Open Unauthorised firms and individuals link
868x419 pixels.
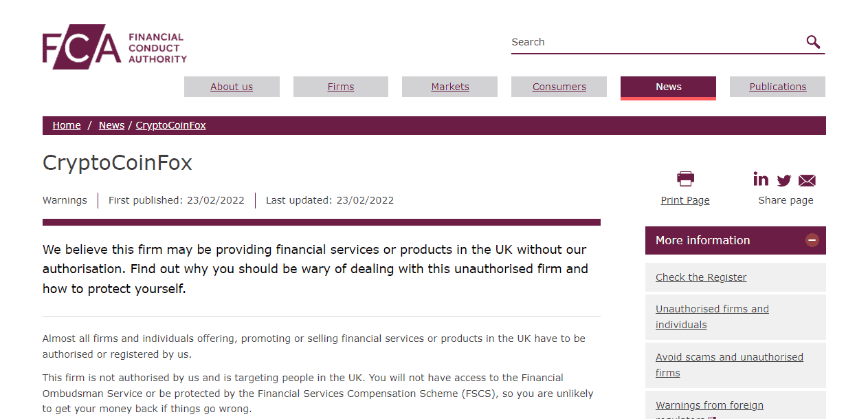(712, 316)
